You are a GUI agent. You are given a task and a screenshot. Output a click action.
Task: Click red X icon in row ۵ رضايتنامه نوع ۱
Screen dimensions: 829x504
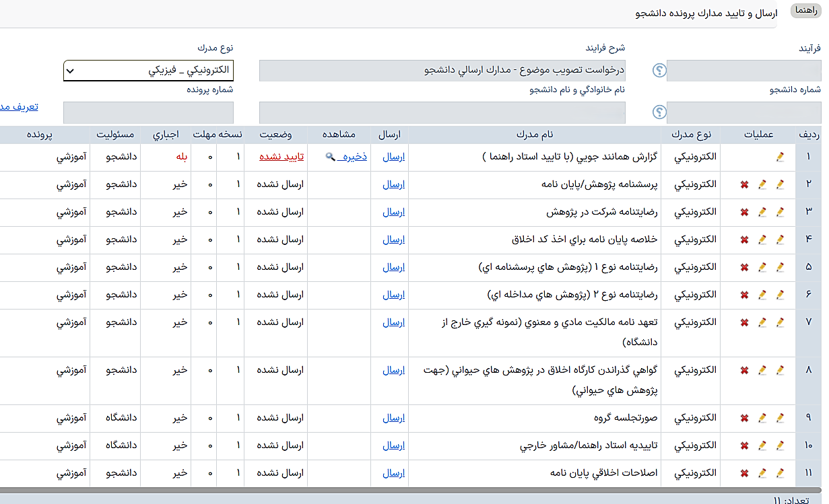744,267
